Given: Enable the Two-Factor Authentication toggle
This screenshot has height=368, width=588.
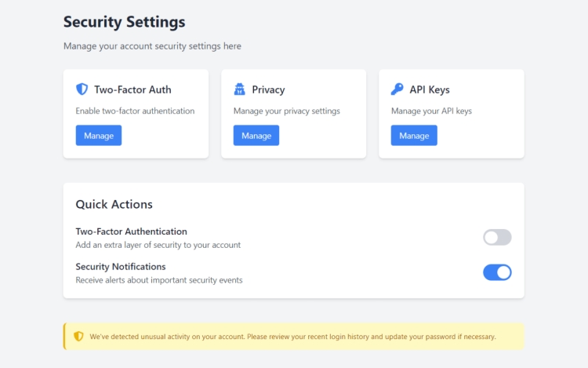Looking at the screenshot, I should (x=497, y=238).
